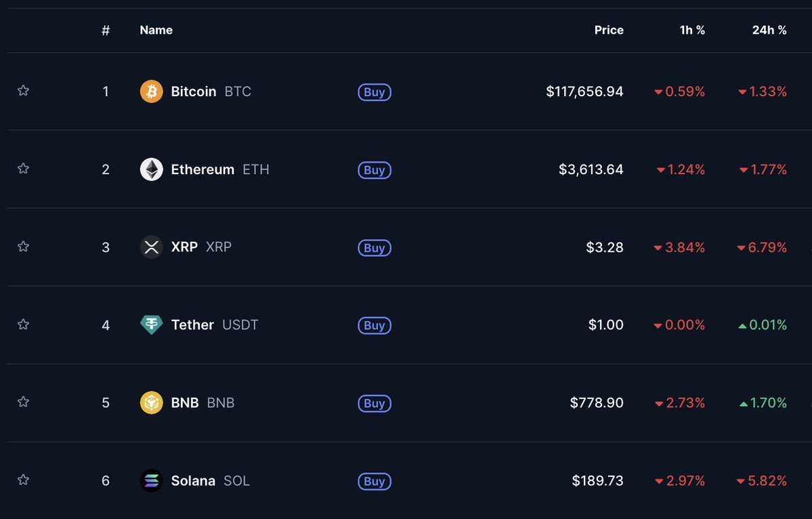The height and width of the screenshot is (519, 812).
Task: Add Bitcoin to watchlist with star
Action: click(x=23, y=91)
